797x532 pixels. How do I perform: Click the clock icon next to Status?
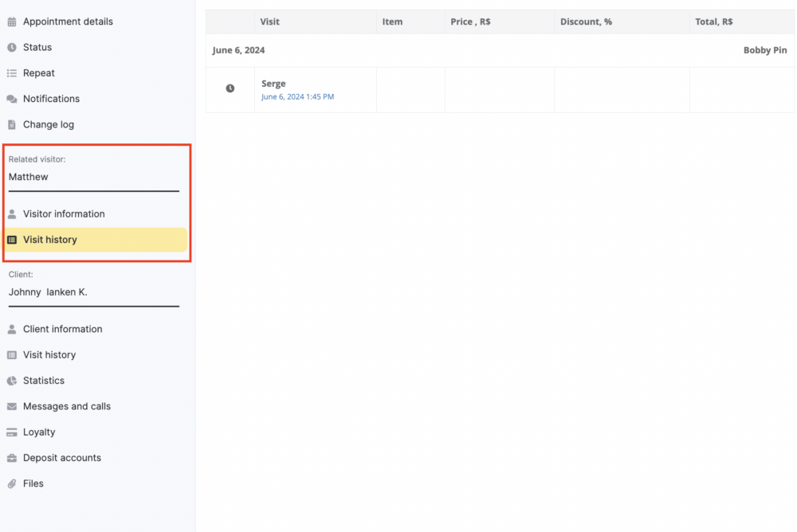point(12,48)
